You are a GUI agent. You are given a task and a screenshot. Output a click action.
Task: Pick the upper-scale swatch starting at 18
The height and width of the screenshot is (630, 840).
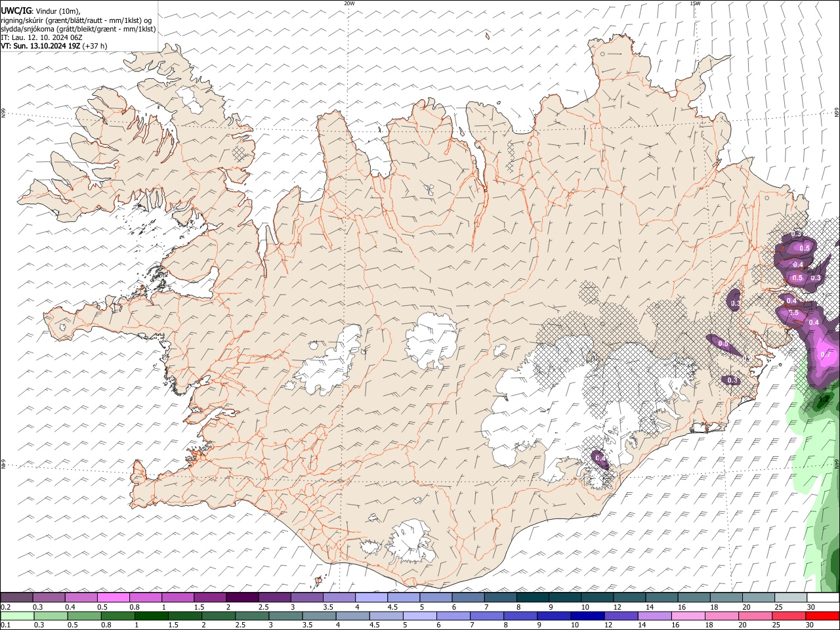(726, 597)
